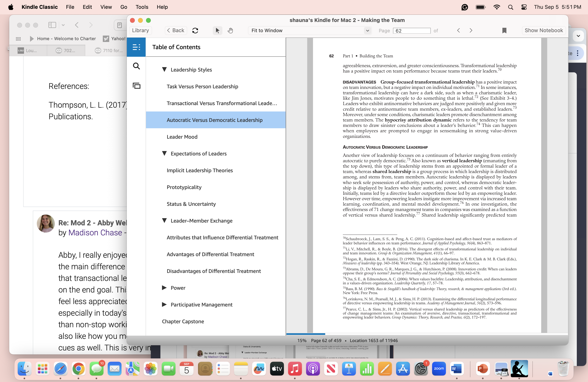Click the page number input field
The image size is (588, 382).
[411, 30]
